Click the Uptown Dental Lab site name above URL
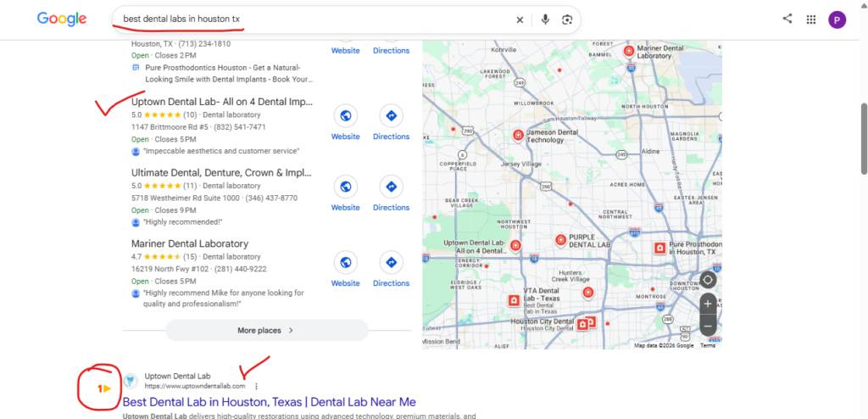The height and width of the screenshot is (419, 868). (178, 376)
